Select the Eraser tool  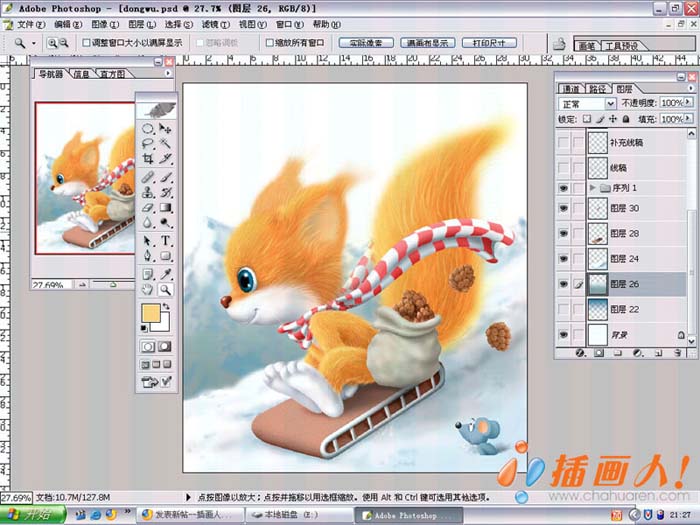148,208
